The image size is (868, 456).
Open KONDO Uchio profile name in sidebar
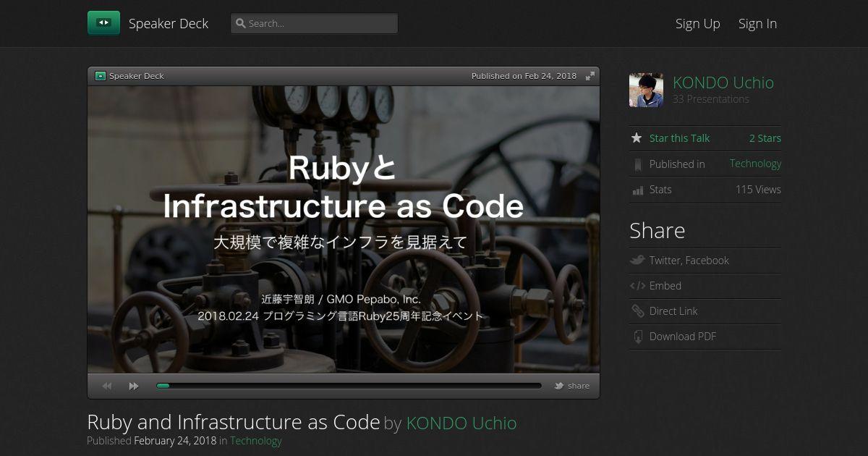(x=723, y=83)
